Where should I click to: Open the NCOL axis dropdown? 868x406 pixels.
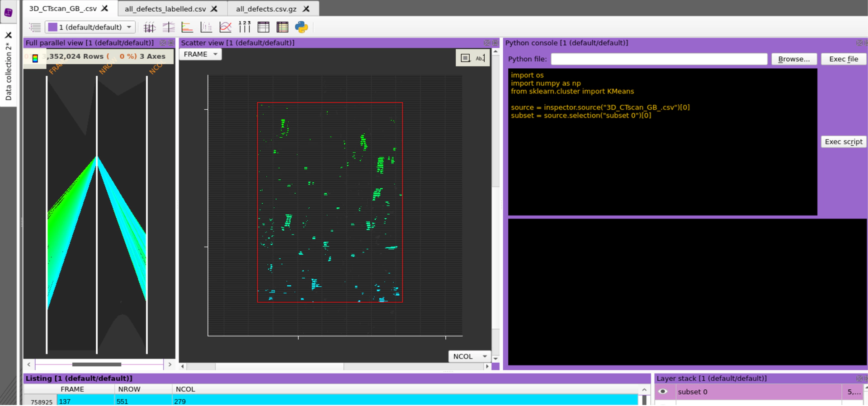[469, 356]
